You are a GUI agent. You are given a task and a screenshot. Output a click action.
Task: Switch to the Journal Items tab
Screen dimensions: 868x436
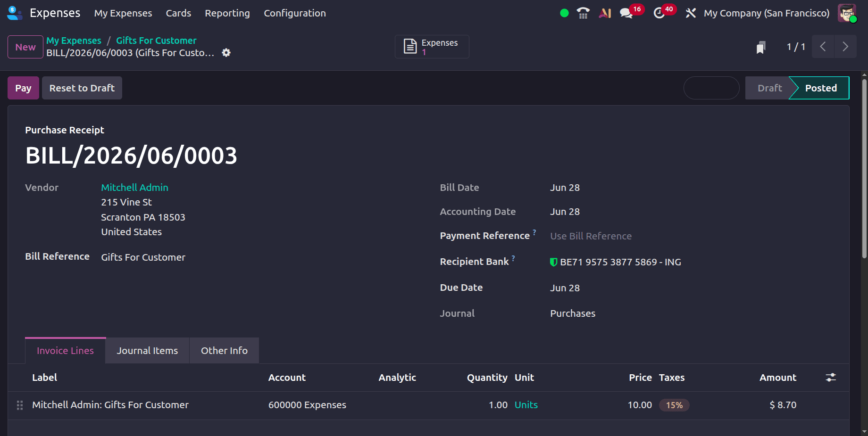click(147, 351)
